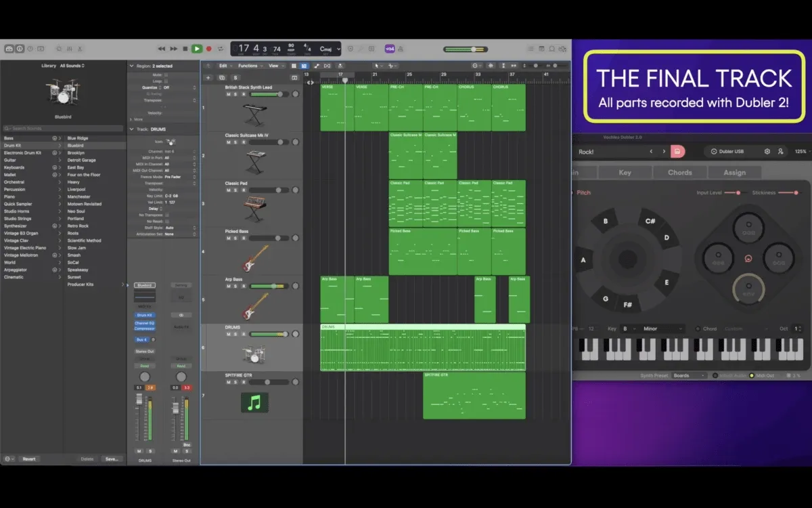Viewport: 812px width, 508px height.
Task: Click the Save button in Library
Action: (x=112, y=459)
